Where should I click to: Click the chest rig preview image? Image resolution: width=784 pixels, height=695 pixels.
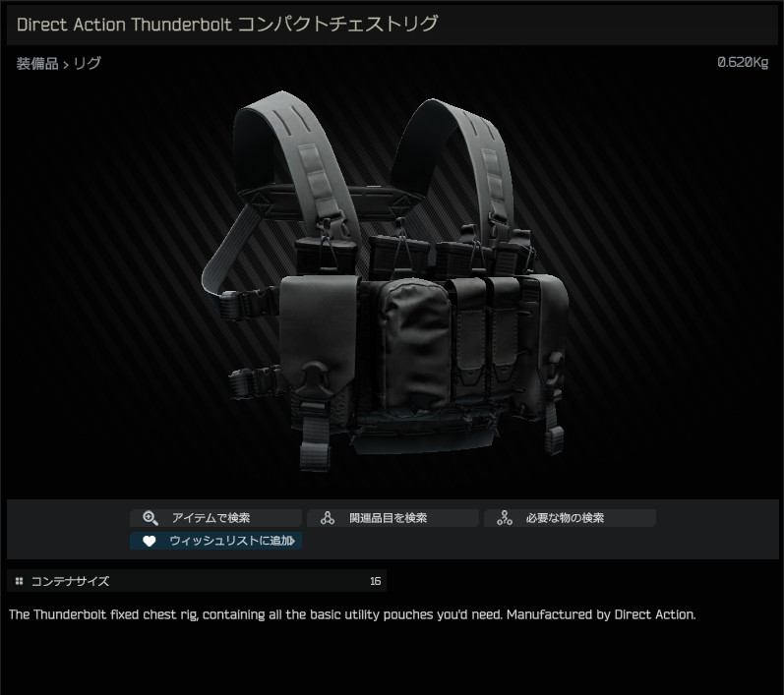[385, 280]
